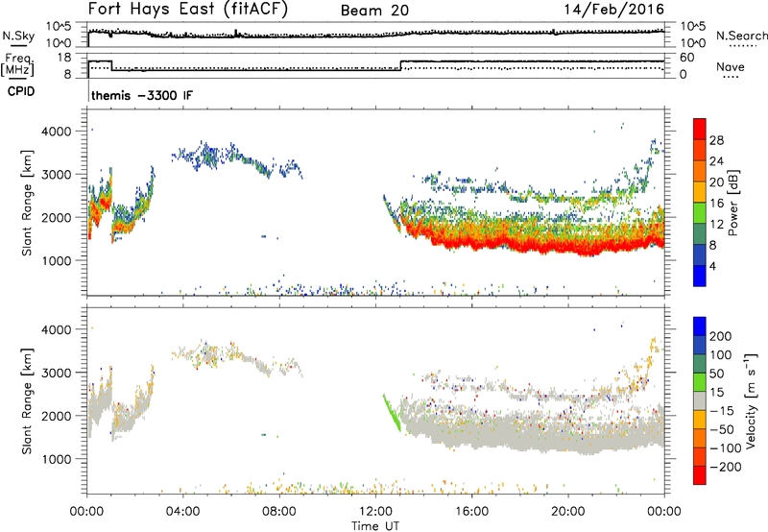
Task: Click the '200' velocity colorbar value
Action: click(x=721, y=336)
